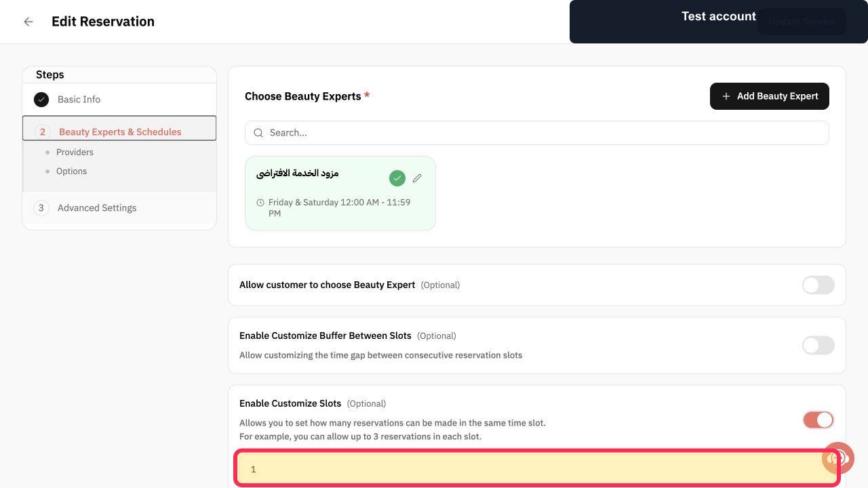Click the search magnifier icon
This screenshot has width=868, height=488.
[x=258, y=133]
